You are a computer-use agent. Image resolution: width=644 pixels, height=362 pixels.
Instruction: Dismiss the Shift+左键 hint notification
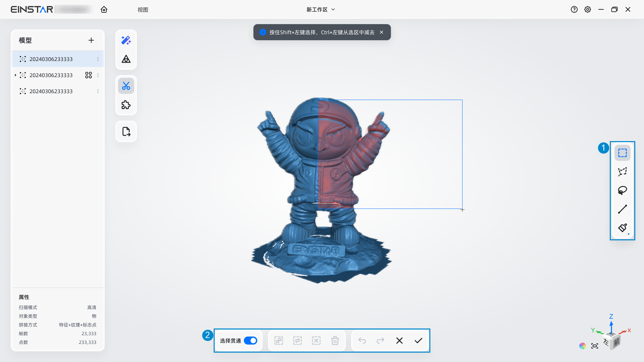pyautogui.click(x=381, y=32)
